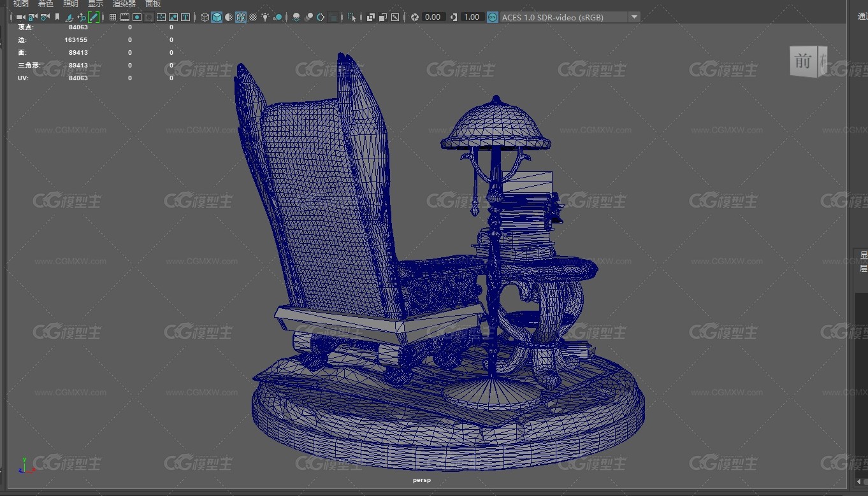Click the Gamma reset icon
The height and width of the screenshot is (496, 868).
point(453,17)
